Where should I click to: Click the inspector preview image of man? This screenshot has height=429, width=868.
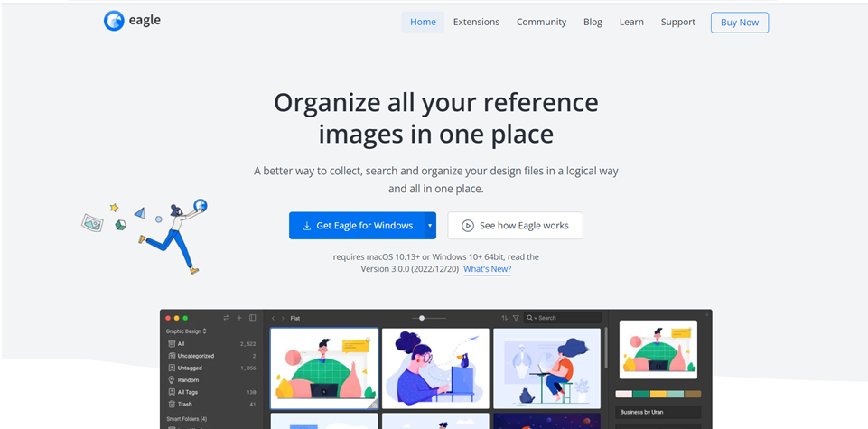tap(658, 350)
